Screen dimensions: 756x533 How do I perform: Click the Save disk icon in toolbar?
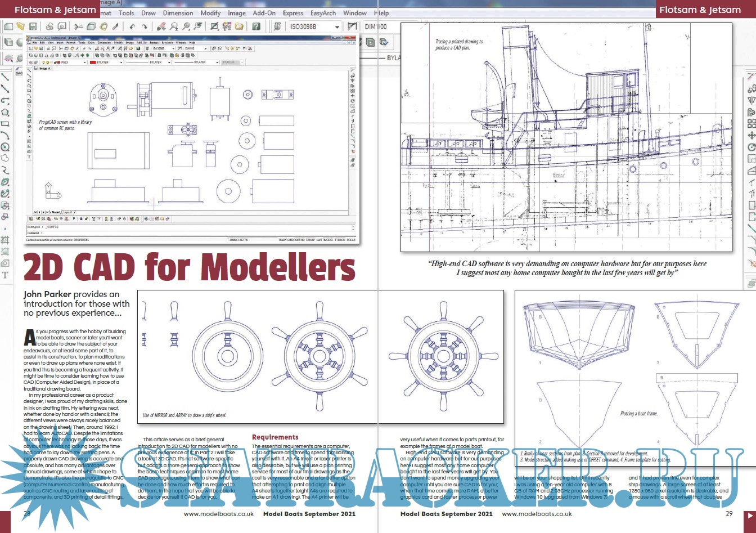pos(33,26)
